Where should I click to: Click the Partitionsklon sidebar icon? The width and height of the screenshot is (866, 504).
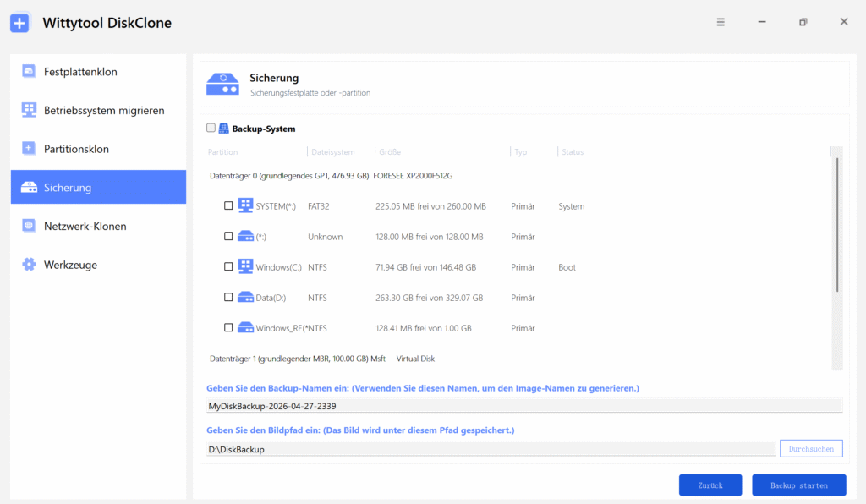[x=29, y=149]
